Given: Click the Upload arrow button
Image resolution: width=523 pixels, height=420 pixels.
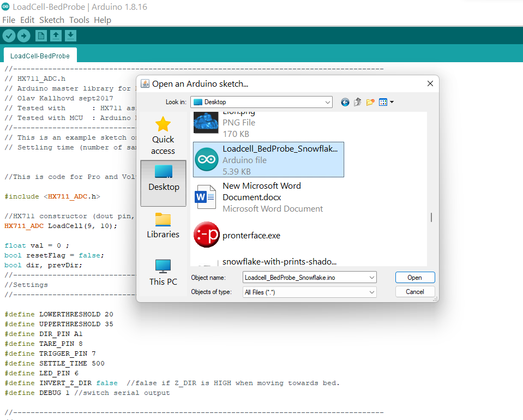Looking at the screenshot, I should [x=23, y=36].
